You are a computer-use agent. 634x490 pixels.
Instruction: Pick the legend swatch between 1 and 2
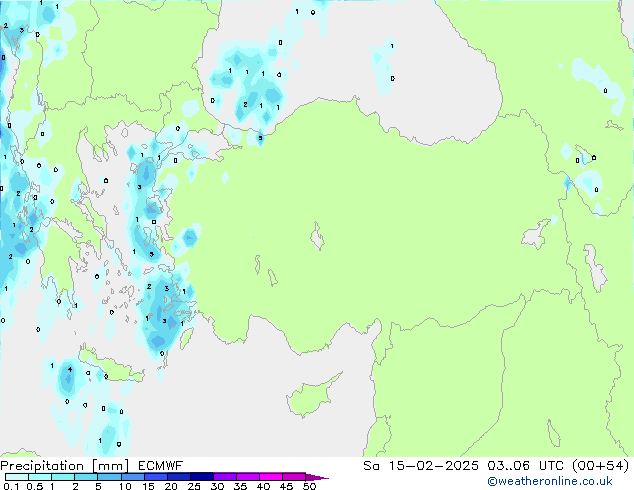click(63, 477)
